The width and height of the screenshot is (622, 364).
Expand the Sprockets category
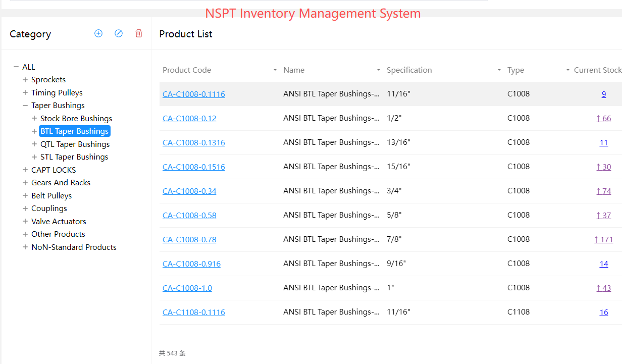click(25, 80)
